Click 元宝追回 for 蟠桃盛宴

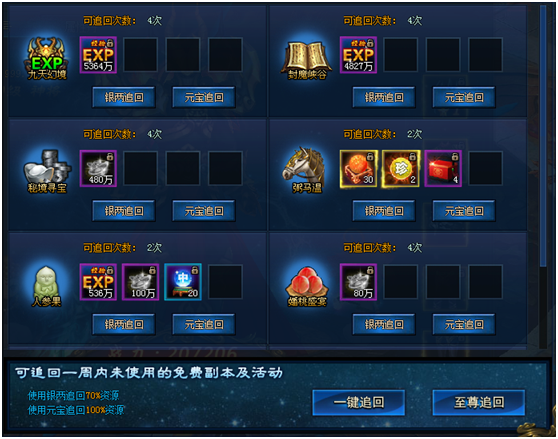click(464, 324)
